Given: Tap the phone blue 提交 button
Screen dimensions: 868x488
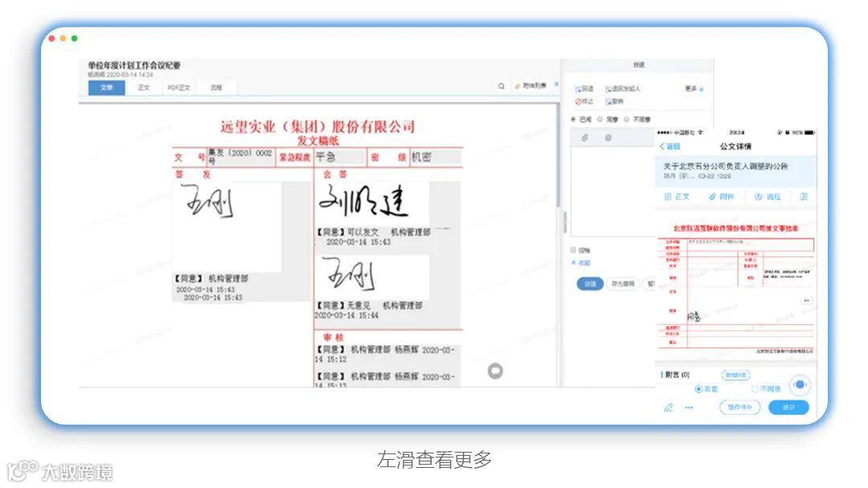Looking at the screenshot, I should pos(788,407).
